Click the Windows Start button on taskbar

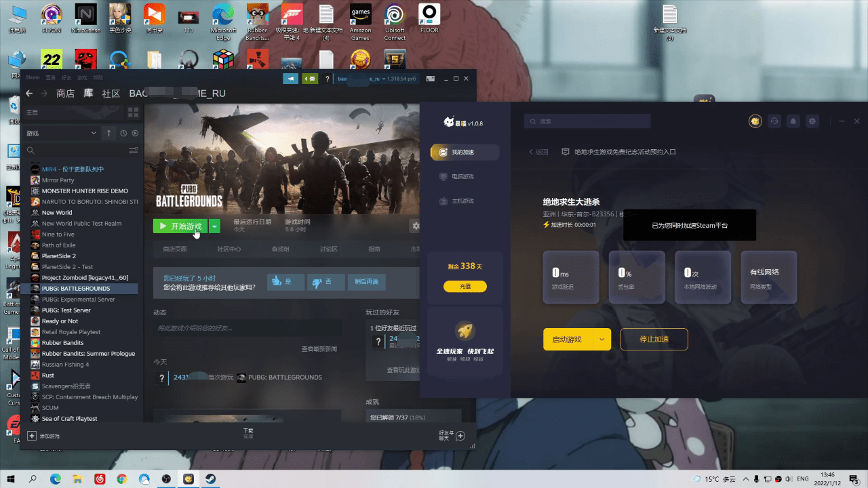point(12,479)
